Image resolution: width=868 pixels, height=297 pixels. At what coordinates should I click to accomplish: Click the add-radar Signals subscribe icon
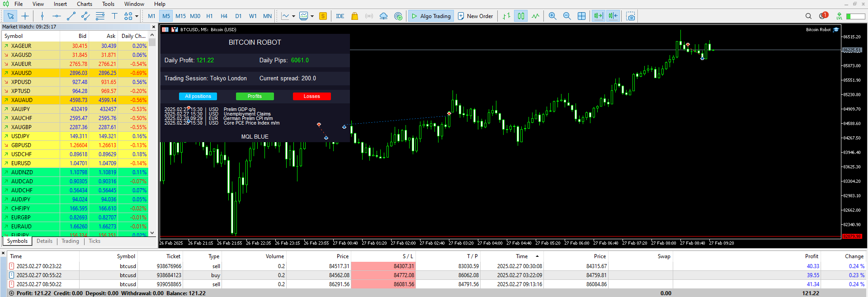pyautogui.click(x=398, y=16)
